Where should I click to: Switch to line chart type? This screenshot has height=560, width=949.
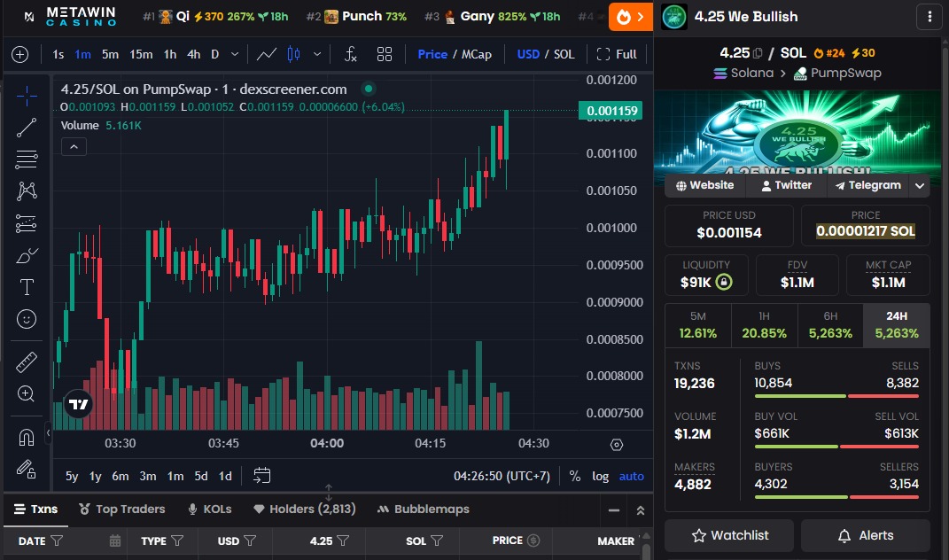pos(267,54)
